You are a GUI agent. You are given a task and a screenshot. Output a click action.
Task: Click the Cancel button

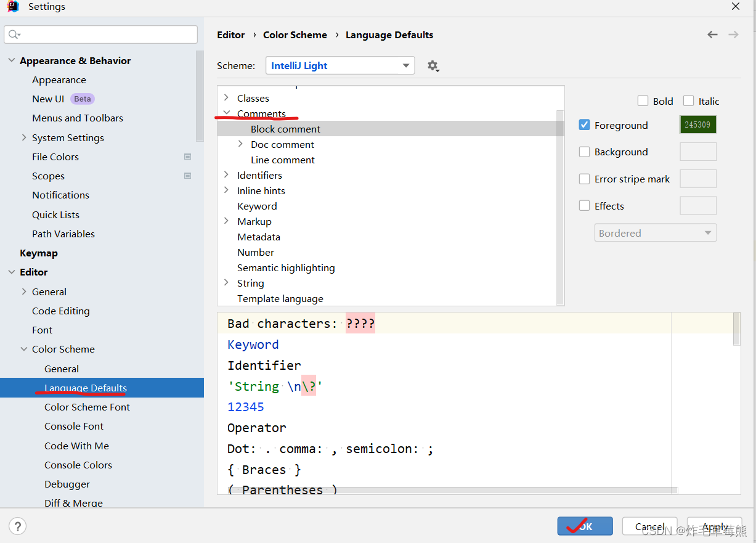click(650, 526)
